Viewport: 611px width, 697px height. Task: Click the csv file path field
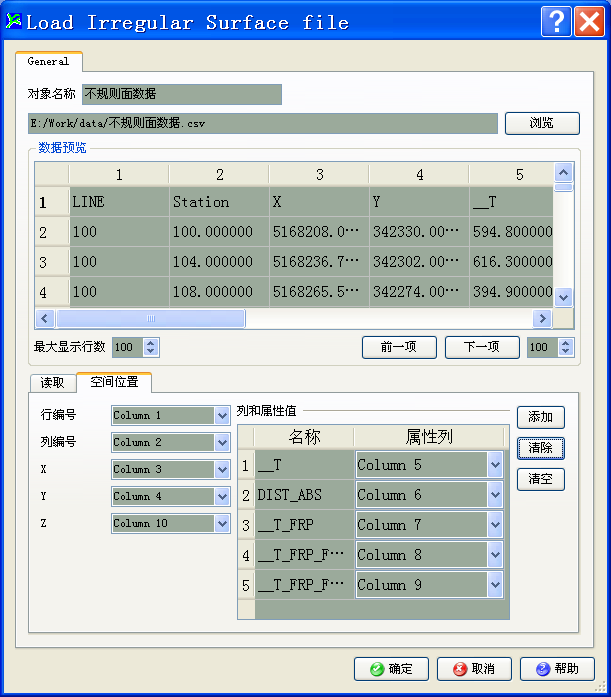pos(263,123)
